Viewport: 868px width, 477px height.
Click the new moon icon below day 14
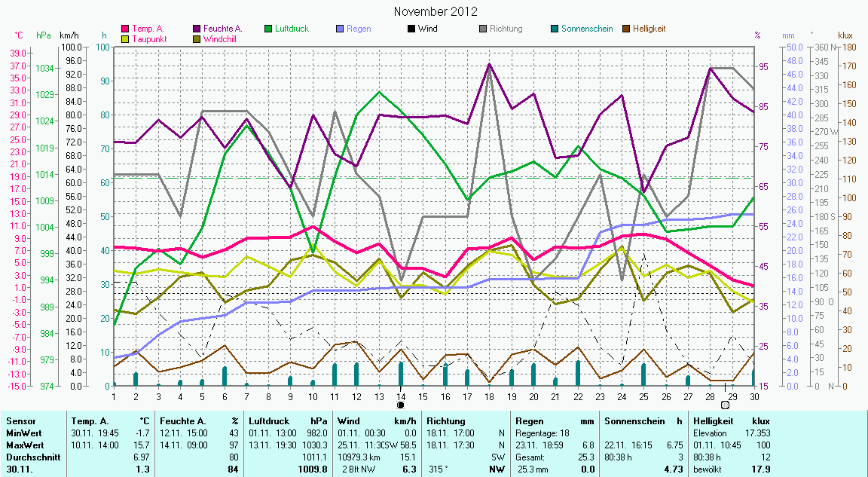click(x=401, y=405)
